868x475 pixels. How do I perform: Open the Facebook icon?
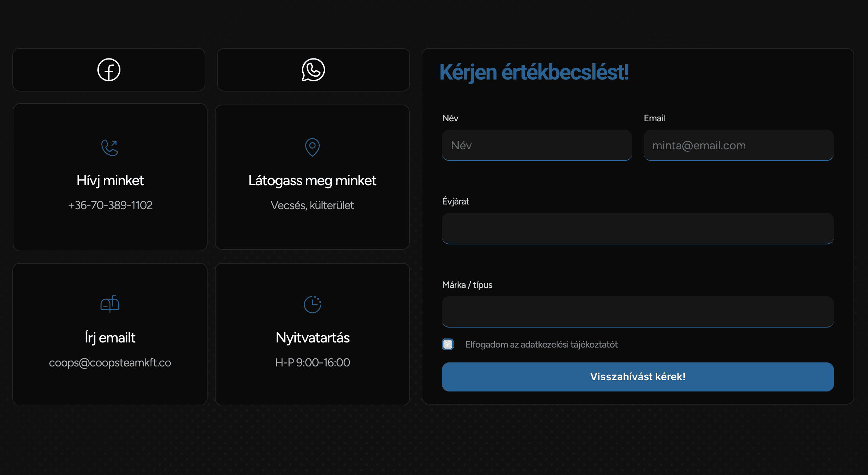tap(108, 70)
